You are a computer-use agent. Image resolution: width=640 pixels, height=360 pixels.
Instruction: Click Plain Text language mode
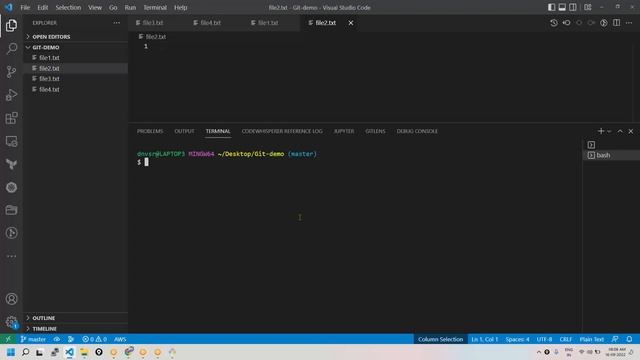click(x=591, y=339)
